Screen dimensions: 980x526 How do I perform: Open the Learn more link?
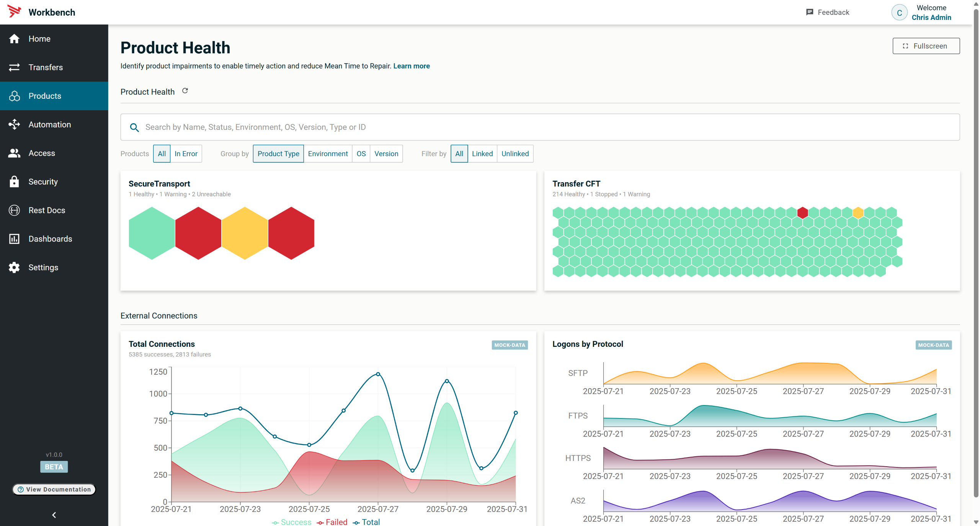(x=412, y=66)
